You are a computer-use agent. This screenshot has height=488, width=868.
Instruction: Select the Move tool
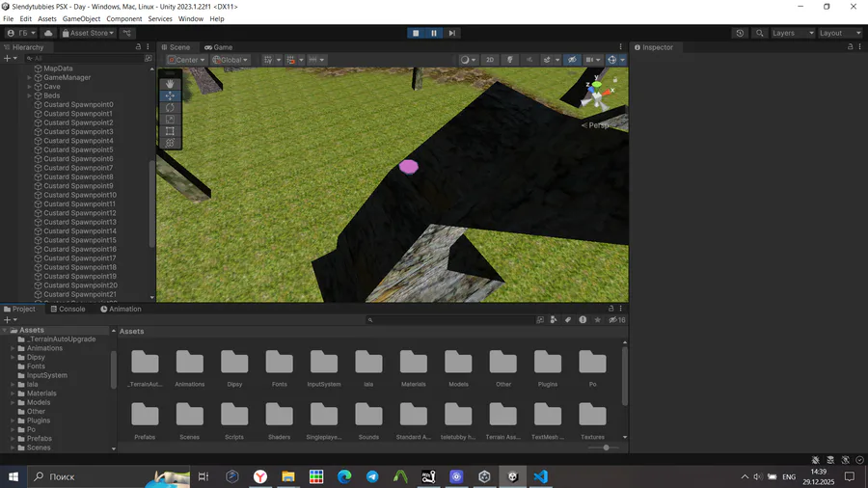pos(170,95)
